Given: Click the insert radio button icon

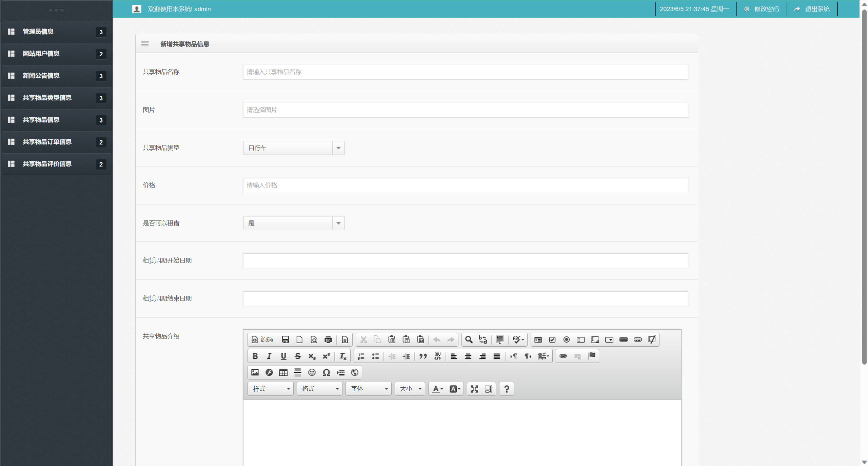Looking at the screenshot, I should tap(566, 339).
